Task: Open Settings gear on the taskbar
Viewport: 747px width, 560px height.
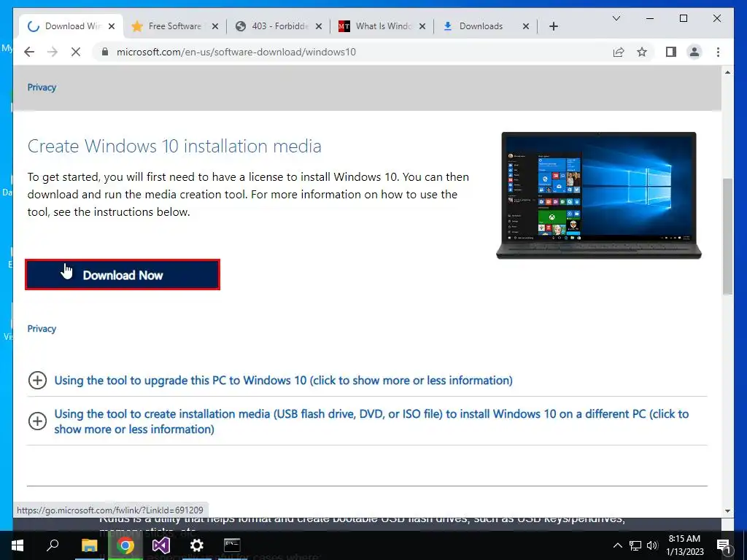Action: click(x=196, y=545)
